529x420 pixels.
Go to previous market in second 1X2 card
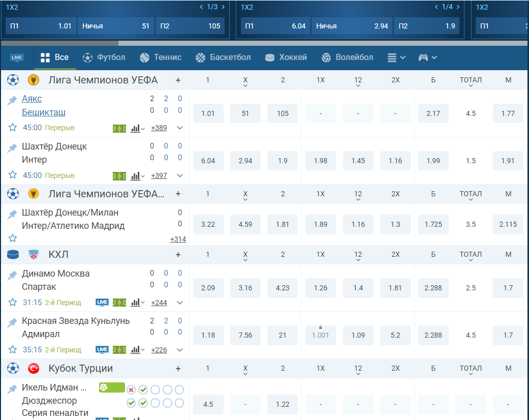(436, 7)
